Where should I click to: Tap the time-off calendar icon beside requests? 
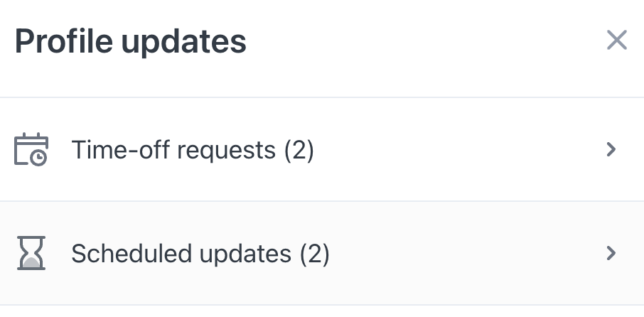pos(31,149)
